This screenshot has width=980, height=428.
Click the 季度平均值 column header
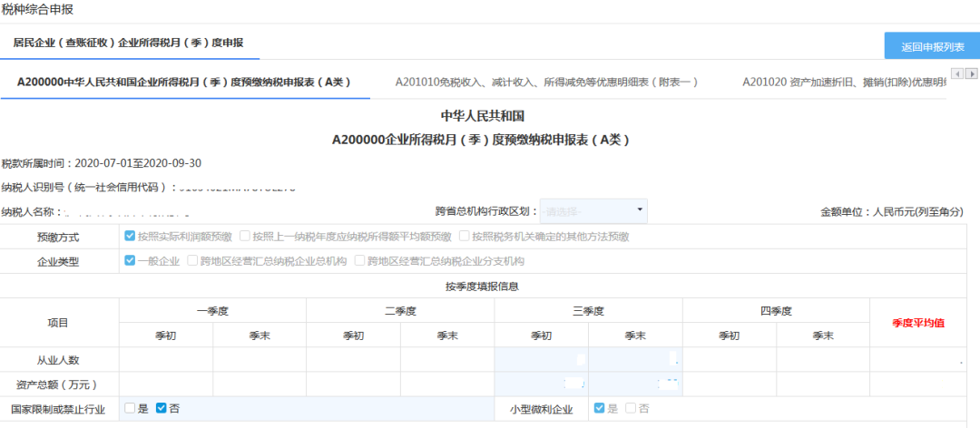point(918,323)
